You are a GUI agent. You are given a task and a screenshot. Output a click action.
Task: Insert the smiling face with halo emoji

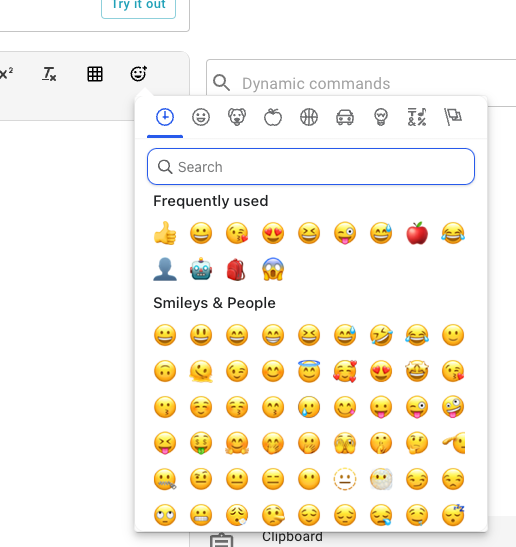tap(309, 371)
